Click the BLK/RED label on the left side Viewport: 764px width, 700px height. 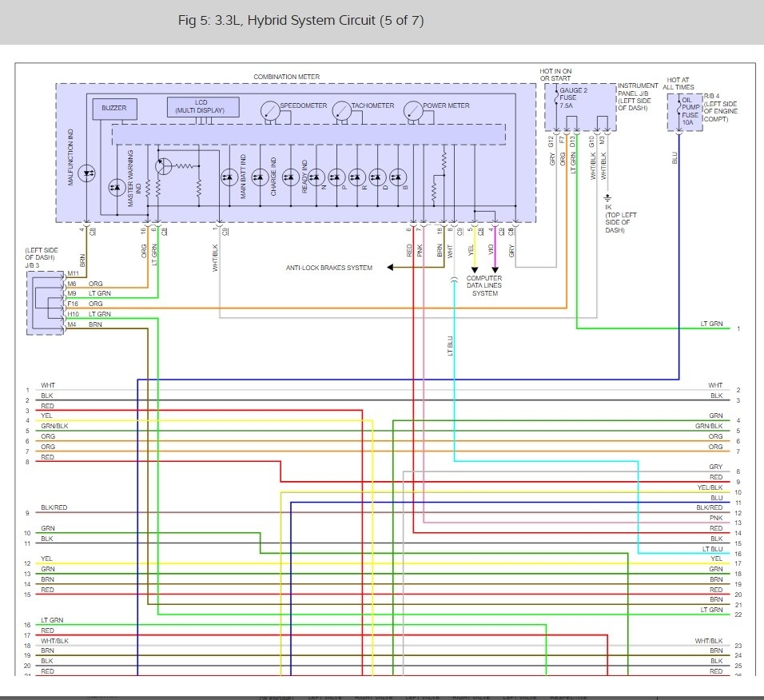54,507
